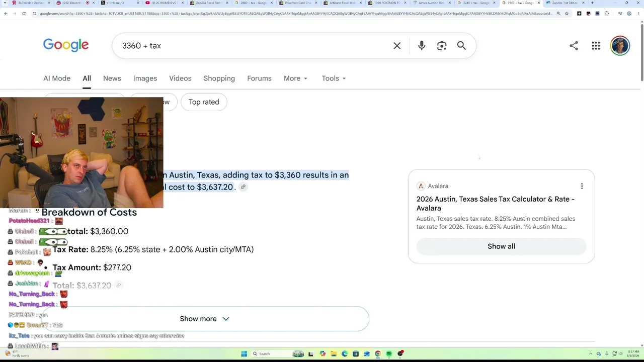644x362 pixels.
Task: Click the Avalara source name
Action: coord(438,186)
